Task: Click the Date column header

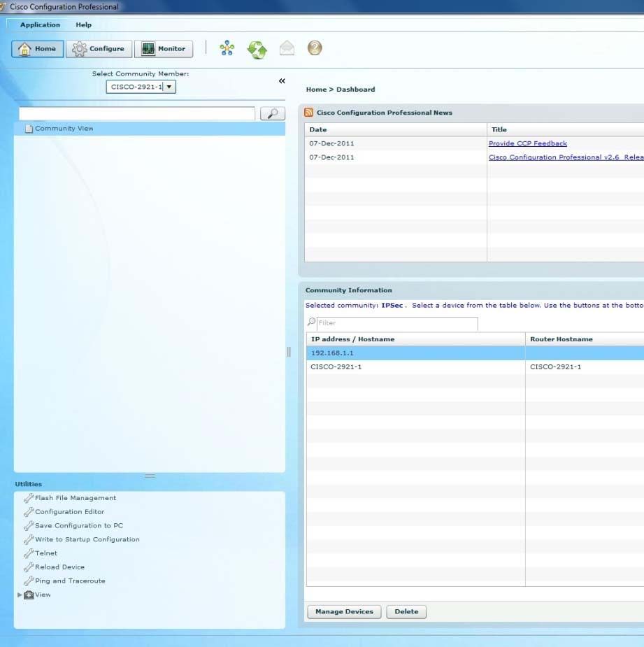Action: click(396, 129)
